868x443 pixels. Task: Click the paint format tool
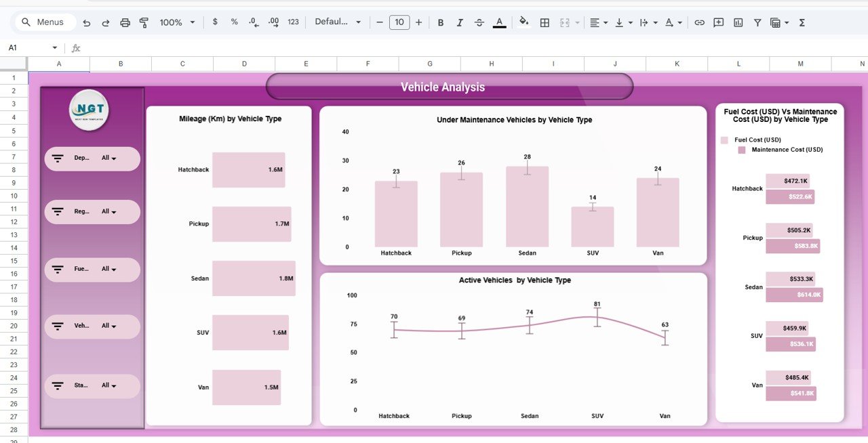pyautogui.click(x=144, y=22)
